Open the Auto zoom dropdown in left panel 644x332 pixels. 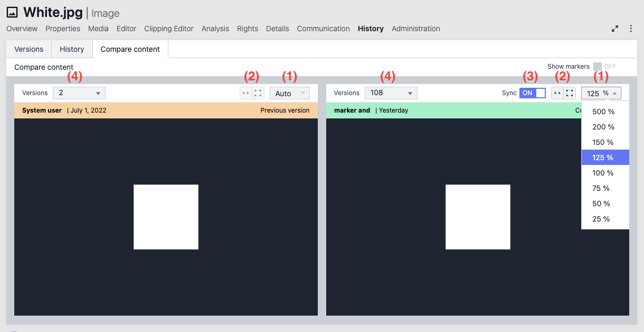click(x=289, y=93)
